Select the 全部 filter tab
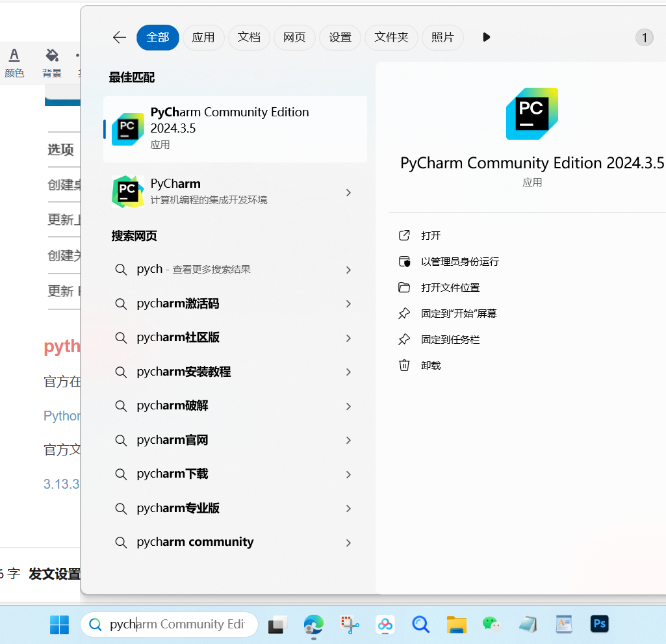The height and width of the screenshot is (644, 666). (x=158, y=38)
